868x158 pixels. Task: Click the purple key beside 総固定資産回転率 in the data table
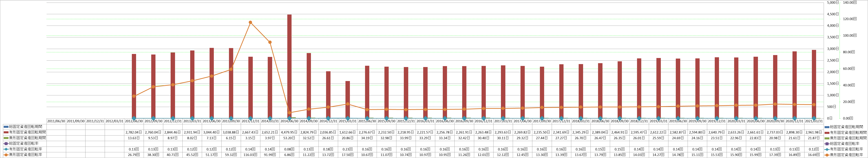tap(6, 144)
